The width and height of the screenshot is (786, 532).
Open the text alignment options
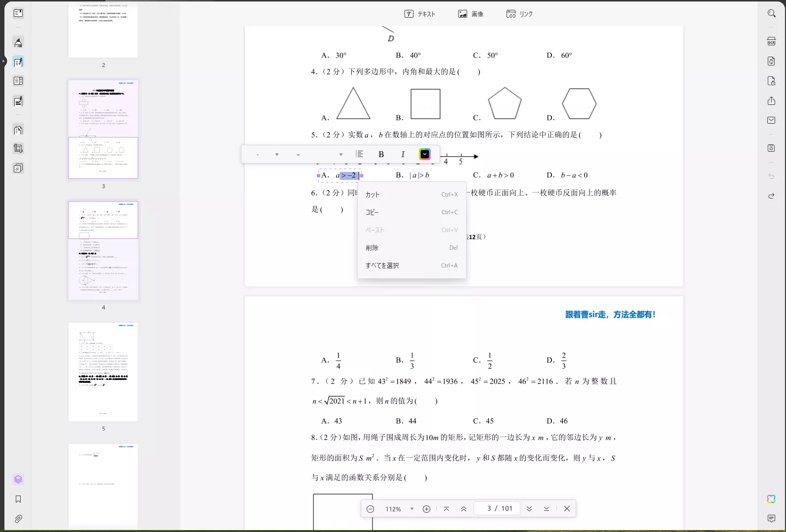pyautogui.click(x=360, y=154)
